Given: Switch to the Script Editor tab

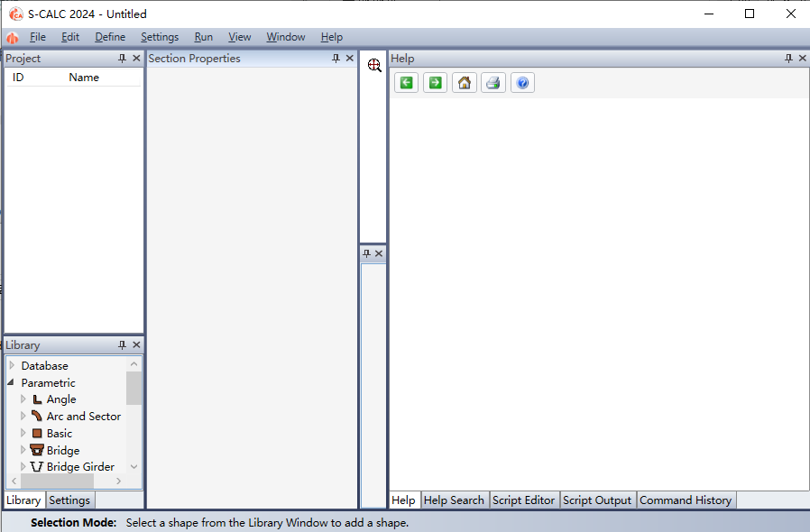Looking at the screenshot, I should 524,500.
